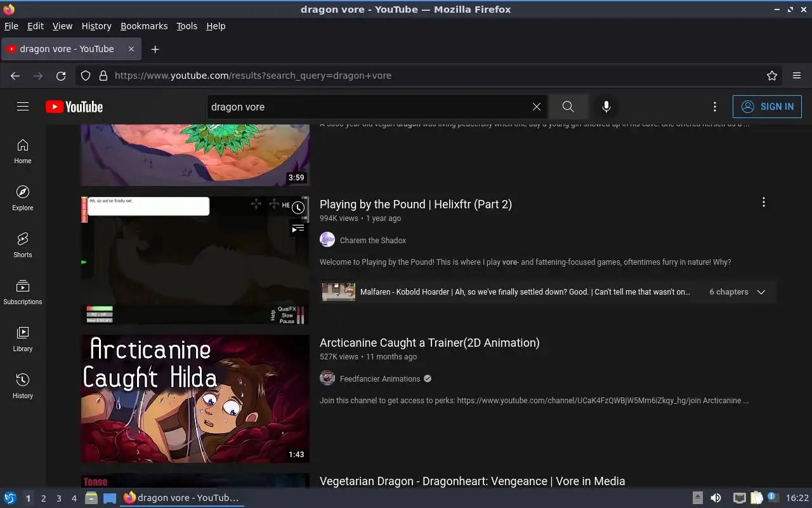Visit Feedfancier Animations channel name
Viewport: 812px width, 508px height.
click(x=380, y=378)
